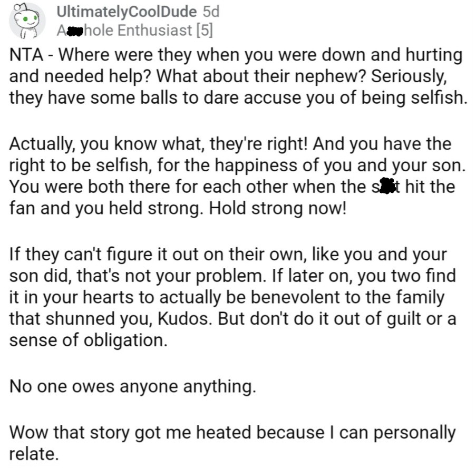
Task: Click the word 'Seriously,' in the first paragraph
Action: pyautogui.click(x=411, y=76)
